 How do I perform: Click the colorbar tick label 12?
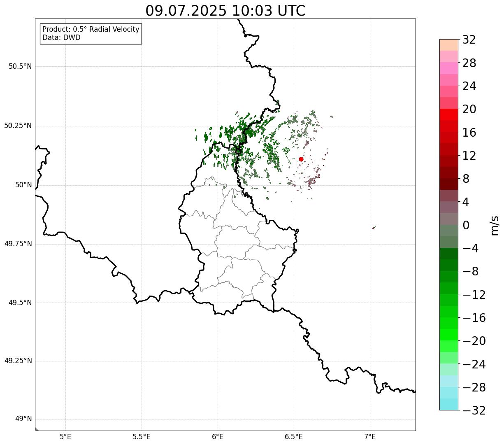pos(469,156)
